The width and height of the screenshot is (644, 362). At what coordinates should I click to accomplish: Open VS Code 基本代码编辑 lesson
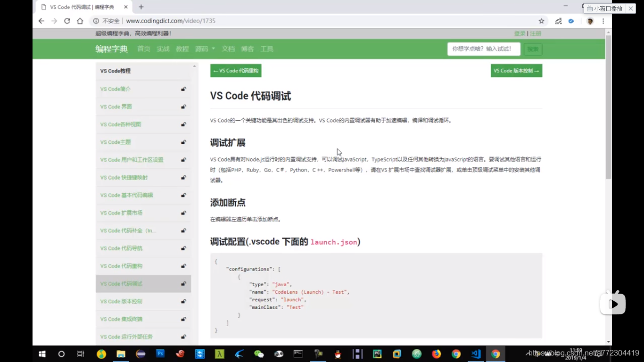click(126, 195)
